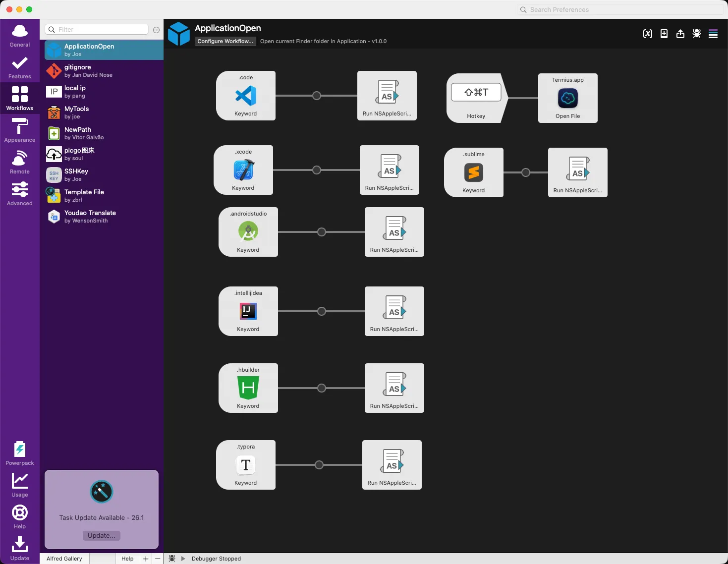
Task: Go to the Remote tab
Action: (x=20, y=163)
